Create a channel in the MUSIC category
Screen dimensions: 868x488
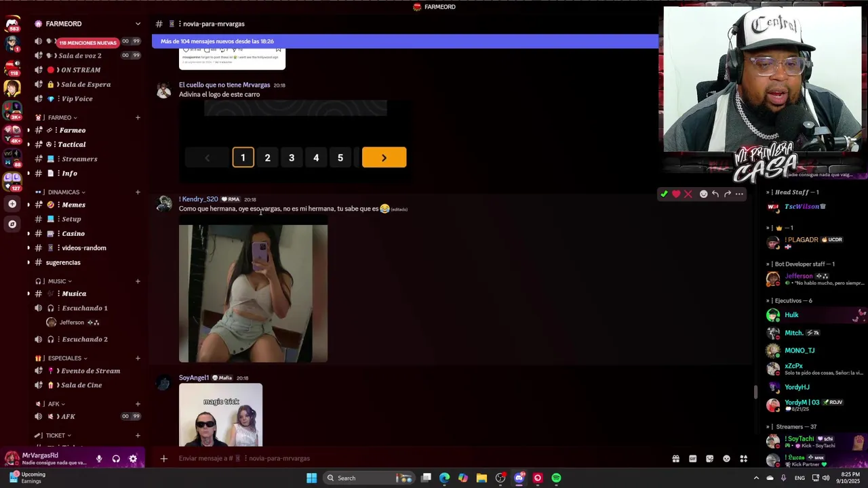click(138, 281)
